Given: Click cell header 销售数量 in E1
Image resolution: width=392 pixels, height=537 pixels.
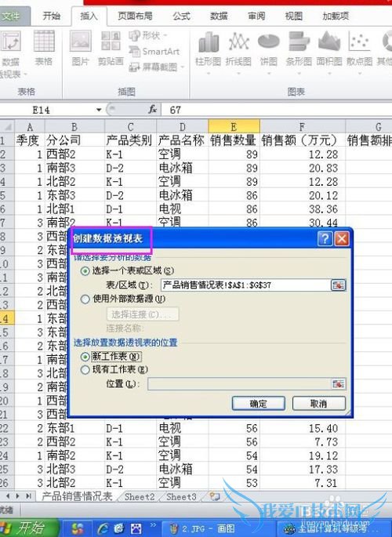Looking at the screenshot, I should [233, 140].
